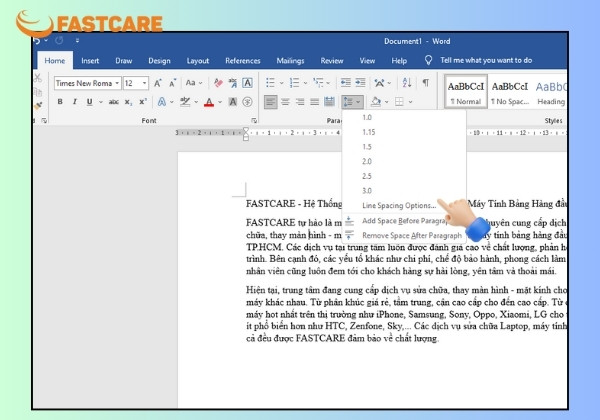The image size is (600, 420).
Task: Apply the Numbering list
Action: (294, 83)
